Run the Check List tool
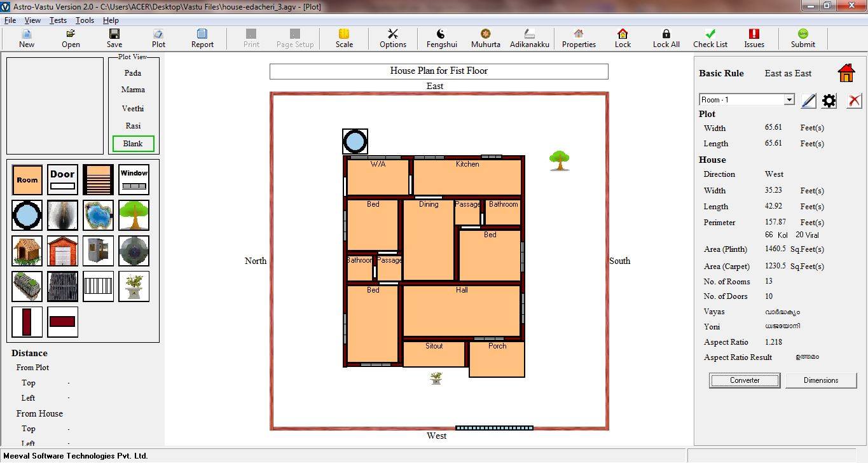Screen dimensions: 868x463 [710, 38]
